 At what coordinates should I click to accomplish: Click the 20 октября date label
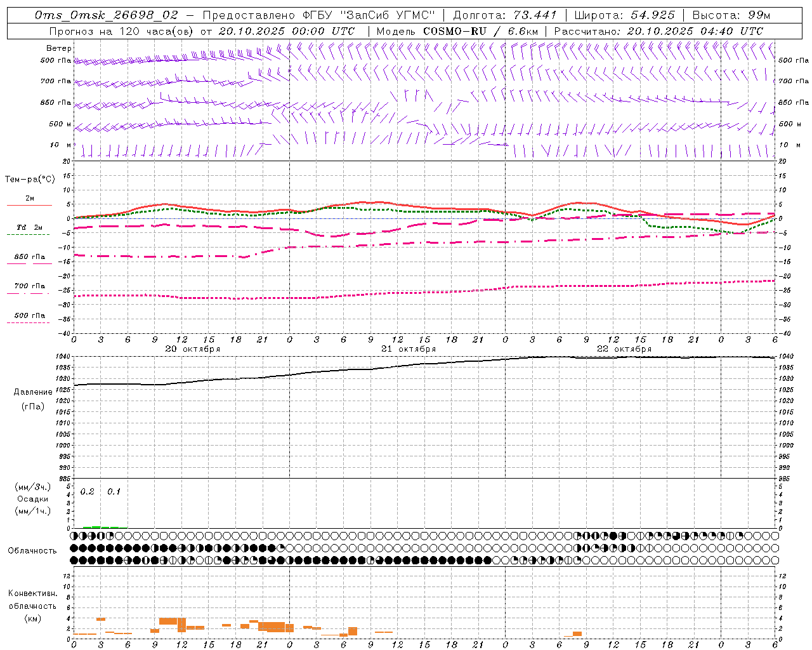[x=193, y=349]
